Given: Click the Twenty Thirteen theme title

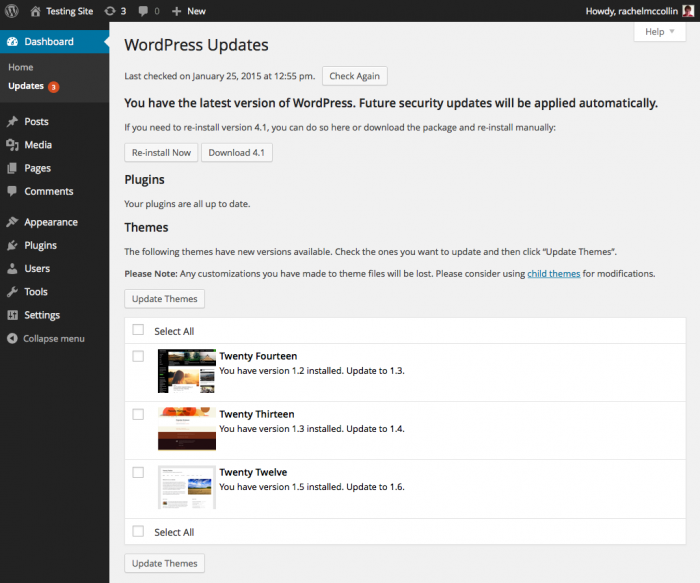Looking at the screenshot, I should click(x=257, y=414).
